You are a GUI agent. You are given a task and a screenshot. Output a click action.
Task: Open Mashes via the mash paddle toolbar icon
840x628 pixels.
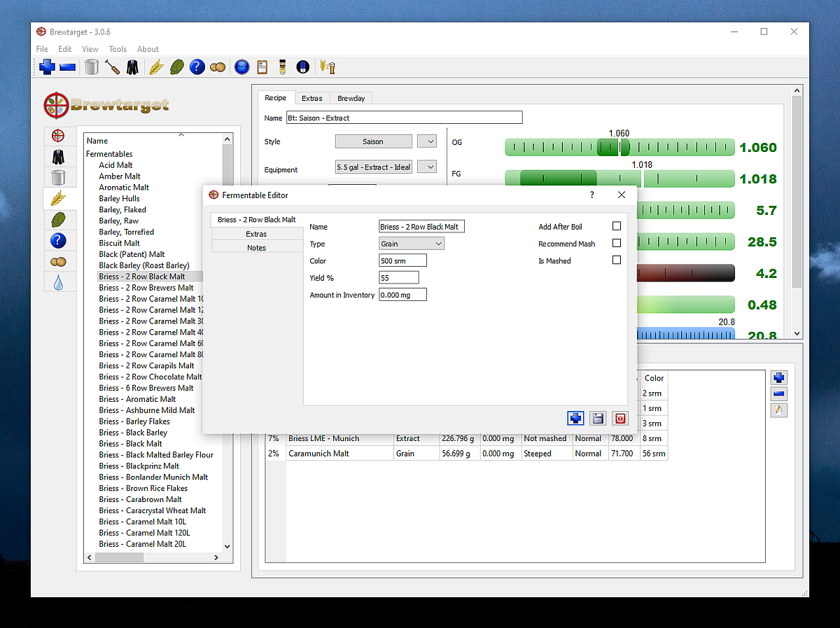(x=112, y=67)
